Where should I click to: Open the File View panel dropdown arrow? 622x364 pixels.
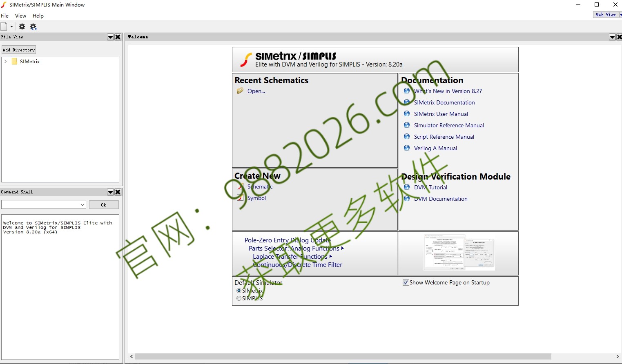point(110,37)
